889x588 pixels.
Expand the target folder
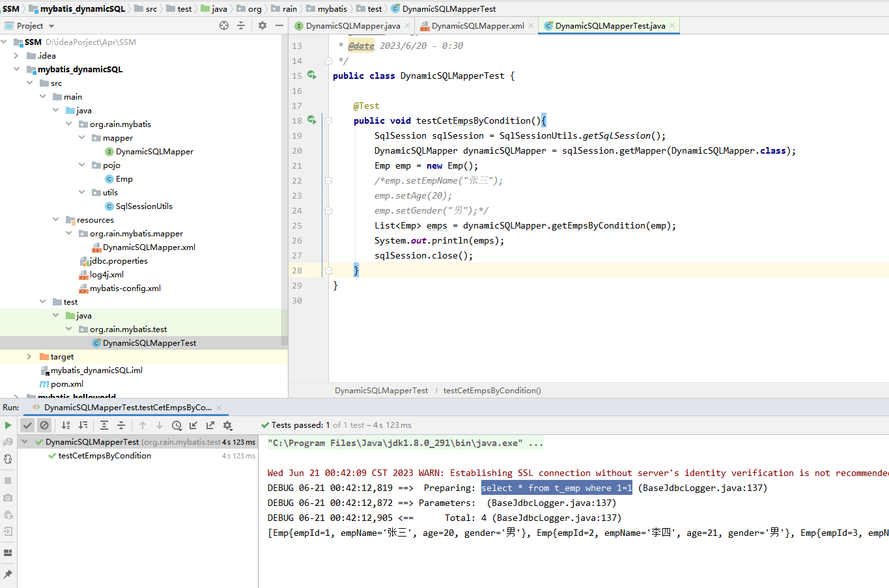pyautogui.click(x=29, y=356)
